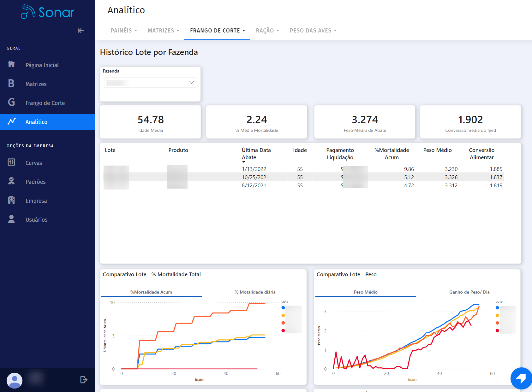This screenshot has width=532, height=392.
Task: Open Usuários sidebar link
Action: (37, 220)
